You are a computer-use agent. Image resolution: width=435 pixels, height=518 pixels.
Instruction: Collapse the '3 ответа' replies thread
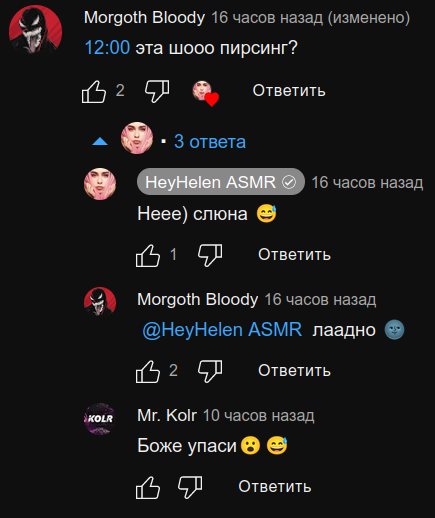click(x=210, y=142)
